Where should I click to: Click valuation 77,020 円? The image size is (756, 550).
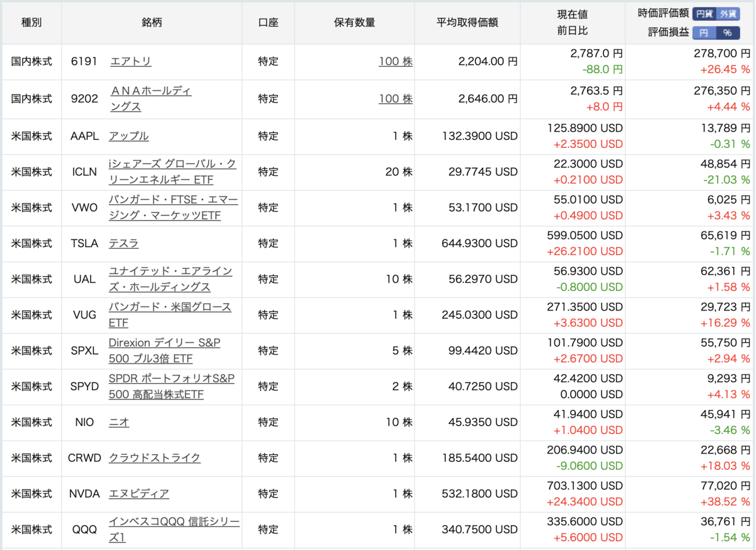(x=725, y=486)
